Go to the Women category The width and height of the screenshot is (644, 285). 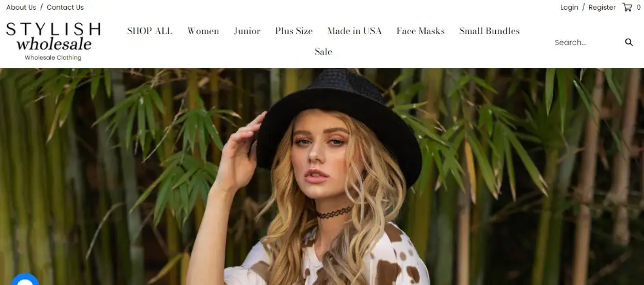point(203,31)
